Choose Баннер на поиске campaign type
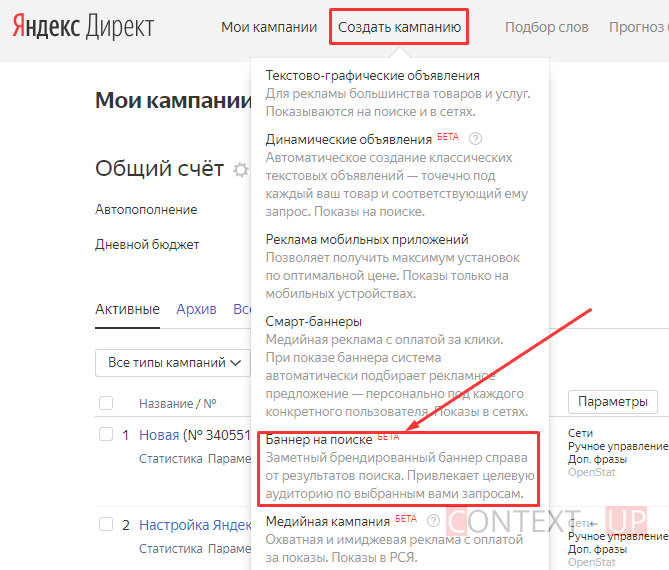 click(319, 439)
